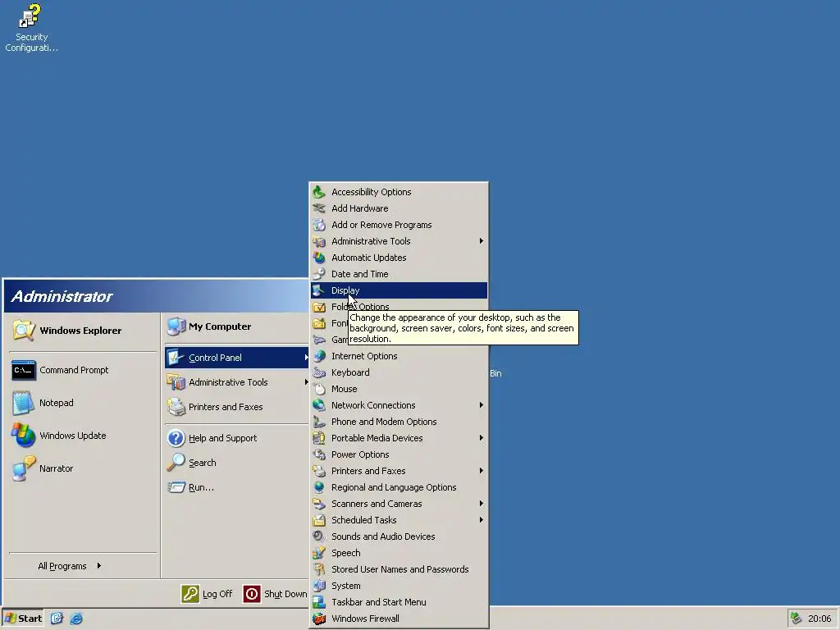Click the Command Prompt icon
840x630 pixels.
(24, 370)
